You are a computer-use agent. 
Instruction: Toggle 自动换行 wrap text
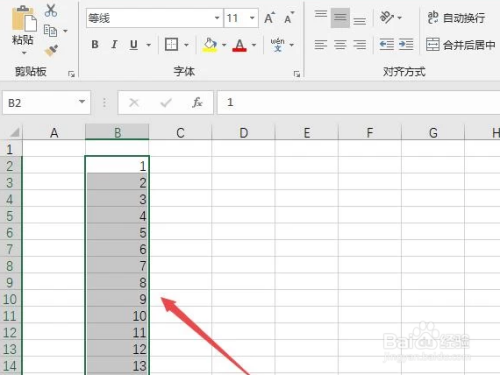456,18
